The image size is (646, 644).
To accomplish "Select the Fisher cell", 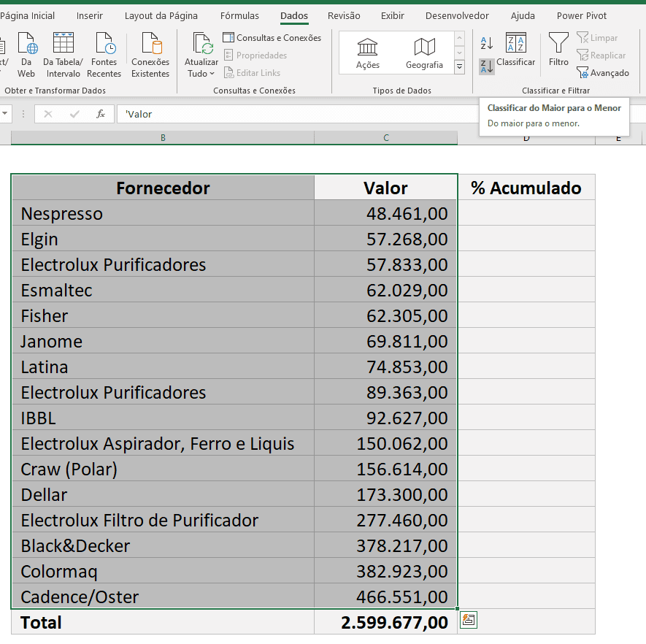I will [x=164, y=315].
